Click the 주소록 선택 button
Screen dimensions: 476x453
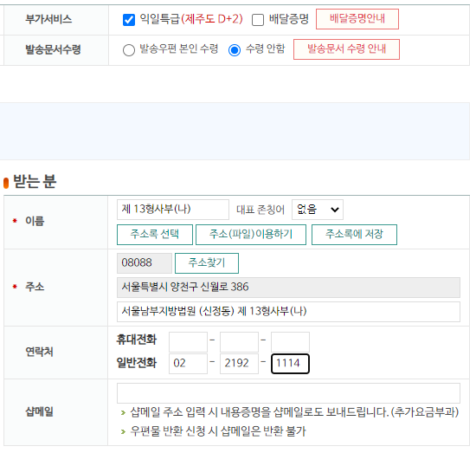155,235
